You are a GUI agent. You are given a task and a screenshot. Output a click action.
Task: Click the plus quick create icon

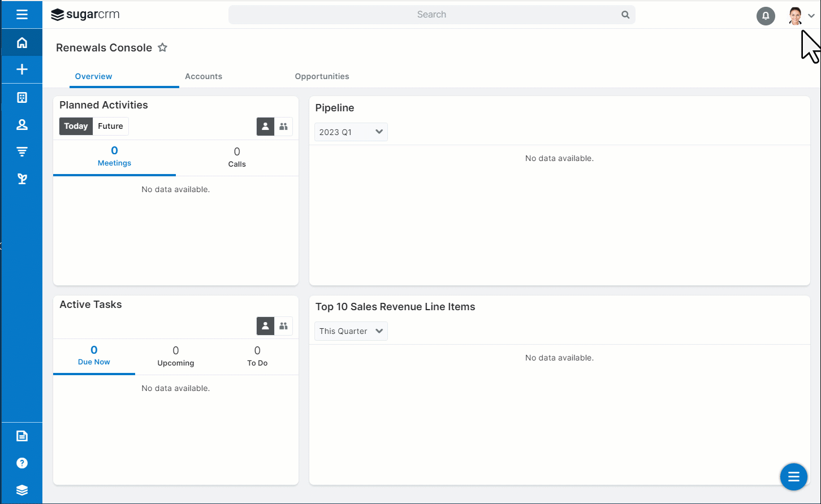click(x=22, y=69)
